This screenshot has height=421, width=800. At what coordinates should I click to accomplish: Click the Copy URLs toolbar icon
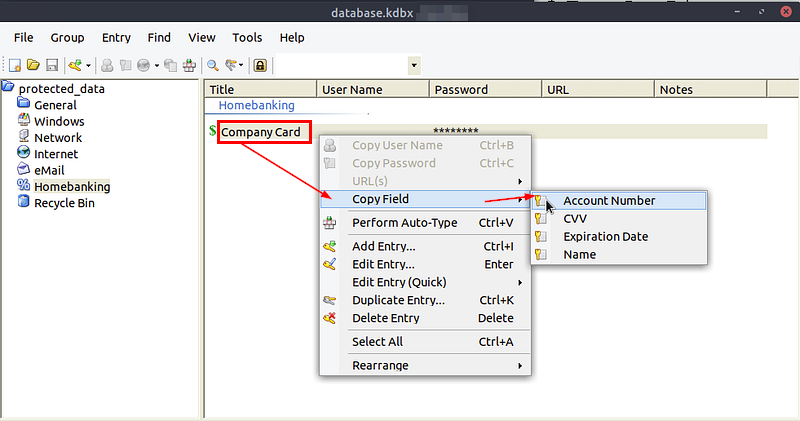(x=171, y=65)
